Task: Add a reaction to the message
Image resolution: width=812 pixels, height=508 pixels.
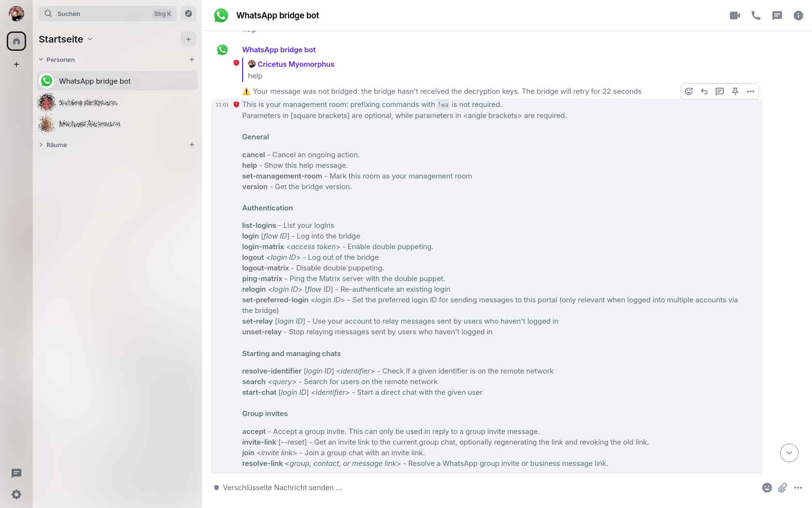Action: 689,91
